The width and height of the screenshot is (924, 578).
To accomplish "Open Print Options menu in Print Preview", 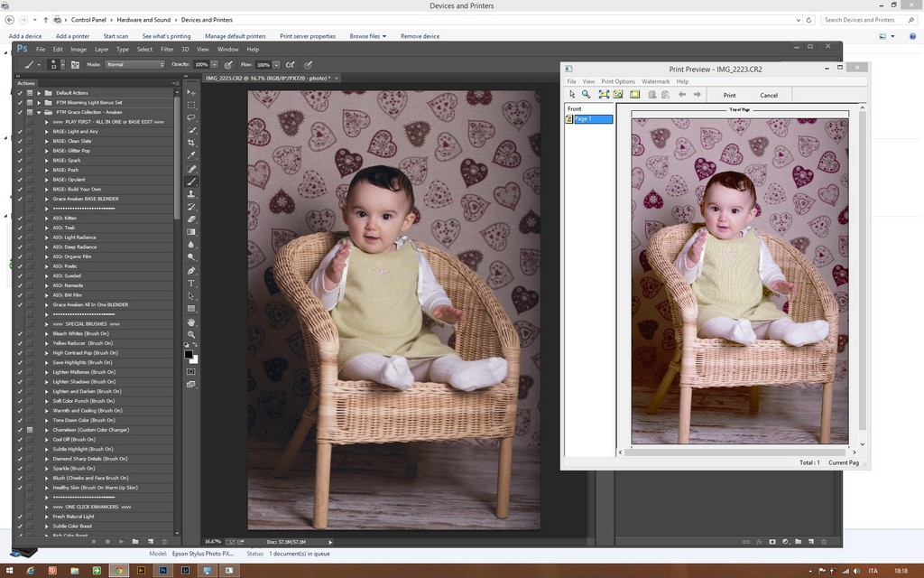I will point(618,81).
